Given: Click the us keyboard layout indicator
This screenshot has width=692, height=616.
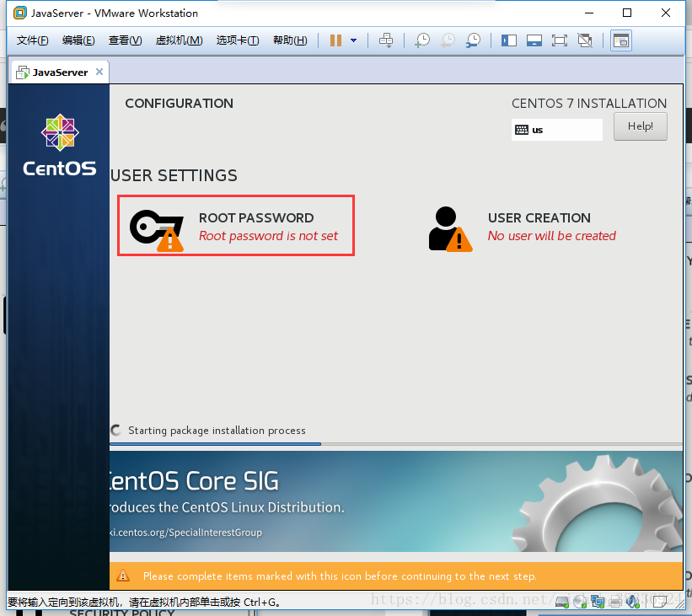Looking at the screenshot, I should point(557,130).
